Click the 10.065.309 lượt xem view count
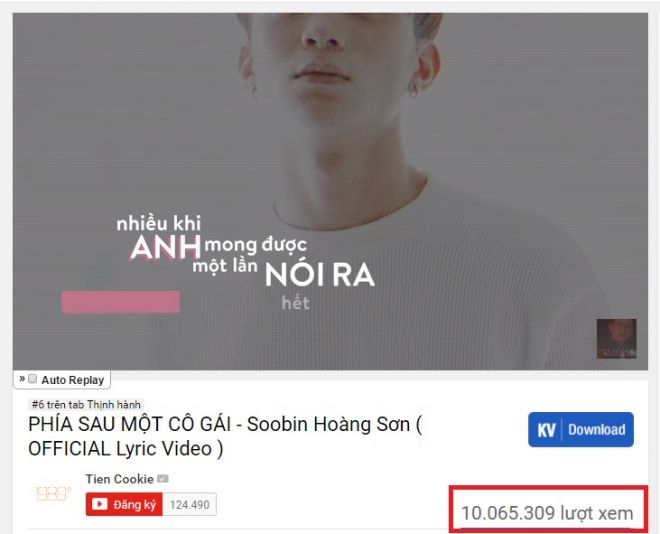 (x=547, y=513)
